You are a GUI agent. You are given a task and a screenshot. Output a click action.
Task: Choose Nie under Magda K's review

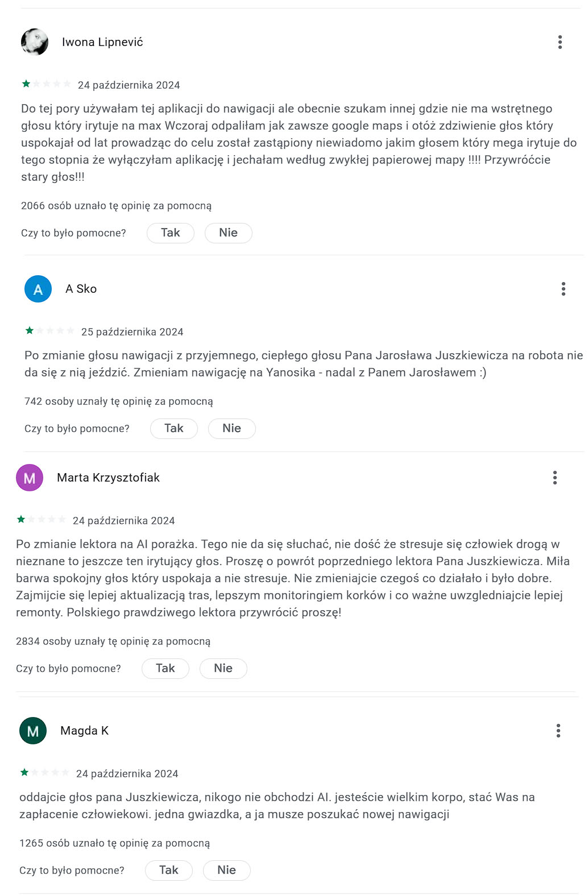(227, 870)
